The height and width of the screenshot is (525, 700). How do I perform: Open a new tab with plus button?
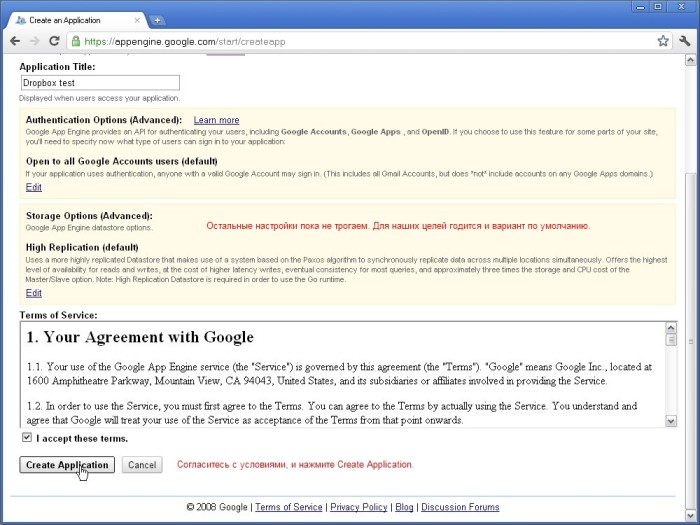157,20
